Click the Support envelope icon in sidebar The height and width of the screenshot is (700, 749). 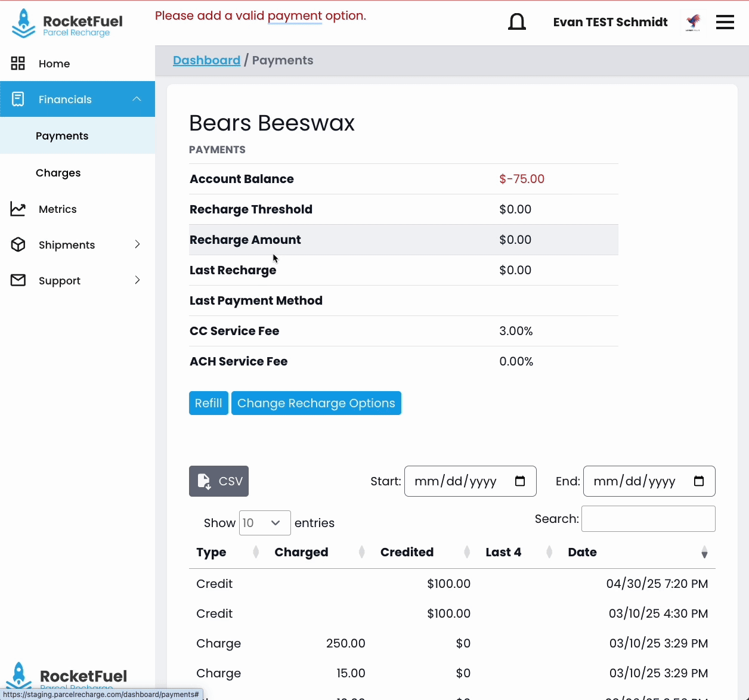18,280
